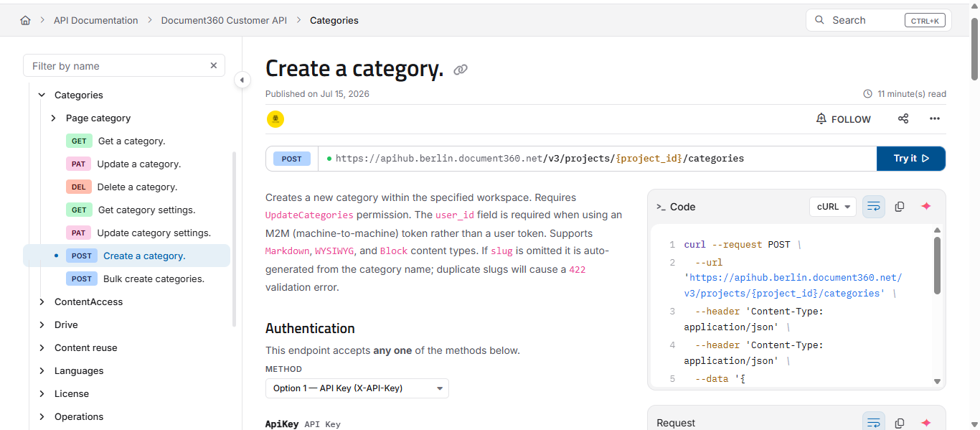The height and width of the screenshot is (430, 980).
Task: Click the POST method badge in URL bar
Action: [x=292, y=159]
